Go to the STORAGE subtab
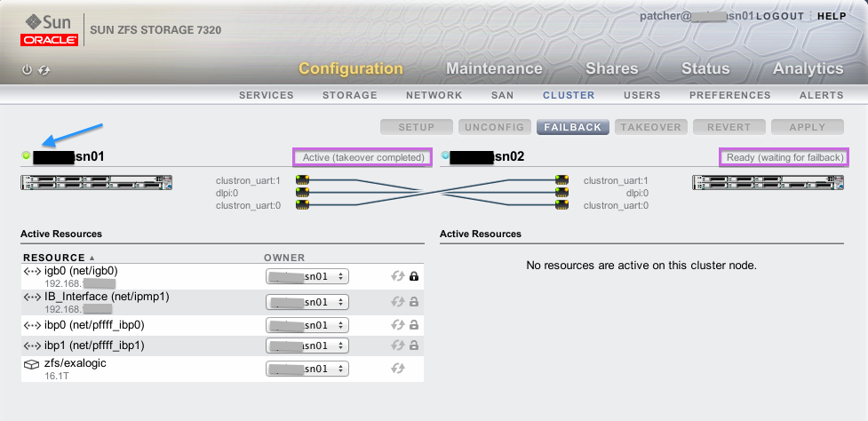This screenshot has width=868, height=421. pyautogui.click(x=350, y=95)
